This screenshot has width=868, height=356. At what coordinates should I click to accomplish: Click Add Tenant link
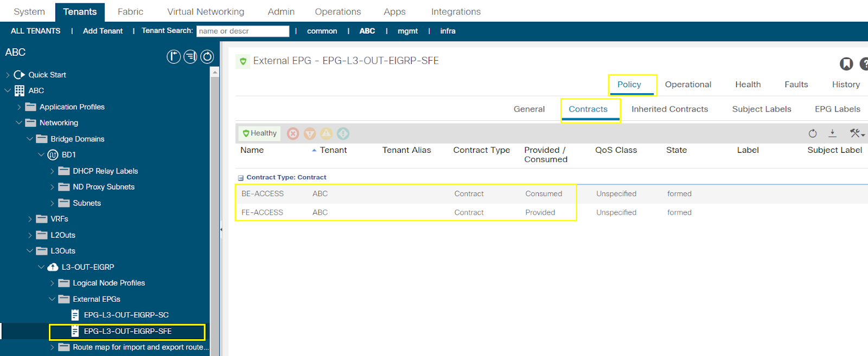point(103,31)
